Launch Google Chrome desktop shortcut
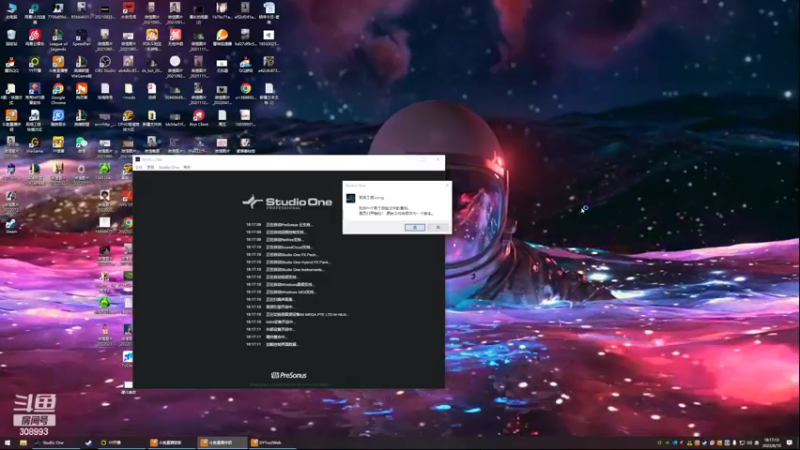Screen dimensions: 800x450 (x=58, y=93)
